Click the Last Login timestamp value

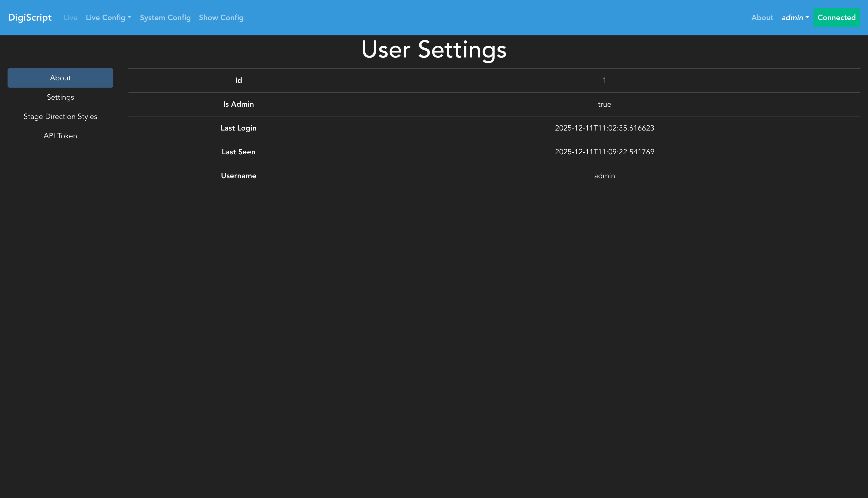coord(604,128)
